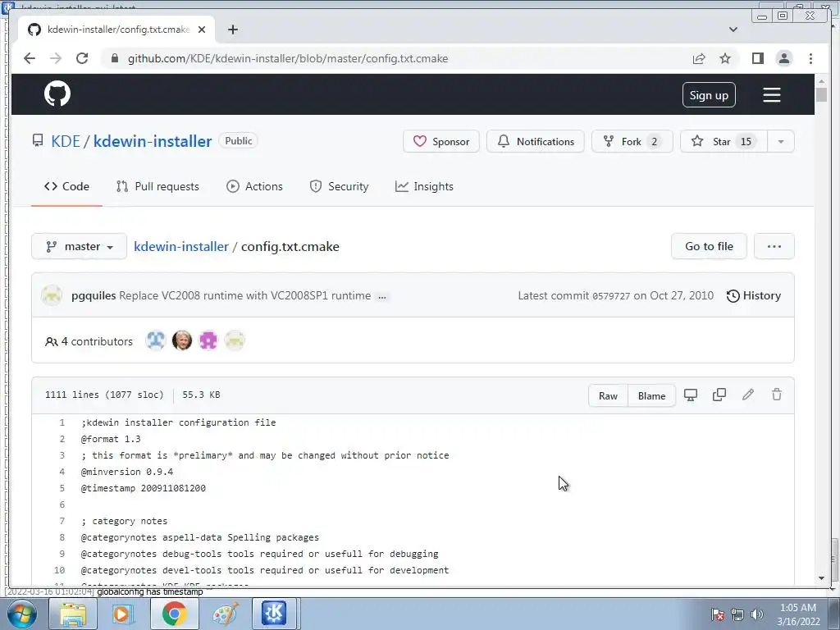Expand the commit message ellipsis
Image resolution: width=840 pixels, height=630 pixels.
pos(382,296)
